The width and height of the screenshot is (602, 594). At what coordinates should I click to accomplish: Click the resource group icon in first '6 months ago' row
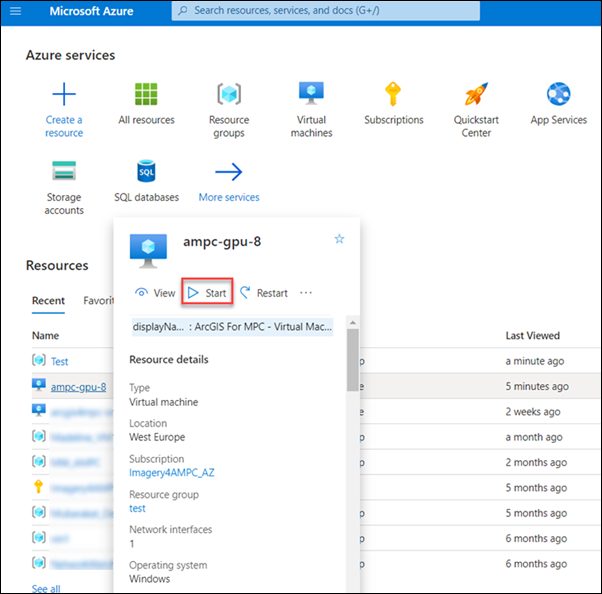[39, 537]
